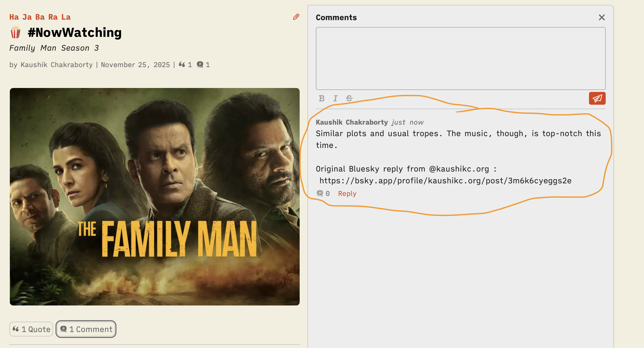Screen dimensions: 644x348
Task: Click the author name Kaushik Chakraborty in byline
Action: (x=56, y=65)
